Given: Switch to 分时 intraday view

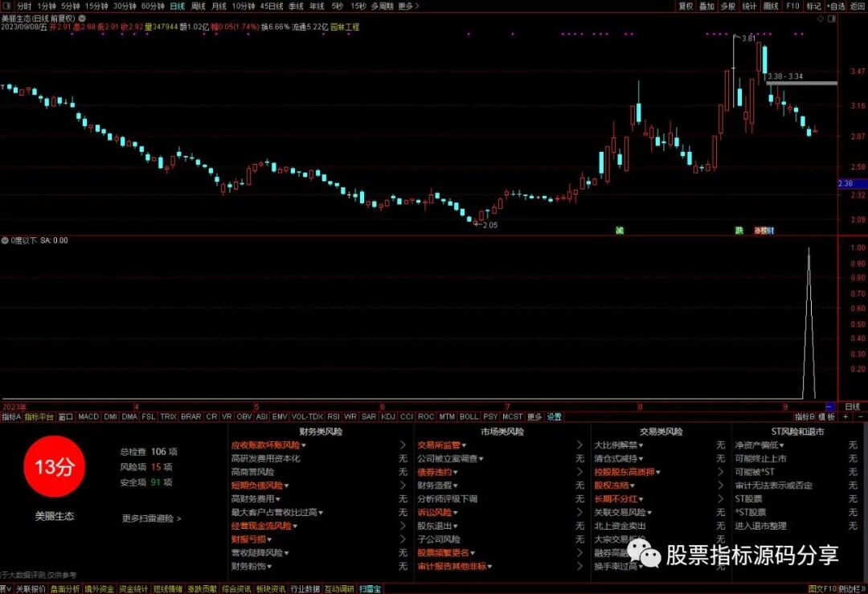Looking at the screenshot, I should tap(24, 6).
